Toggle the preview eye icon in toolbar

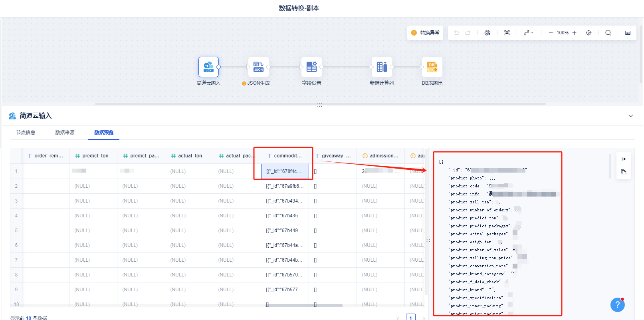487,33
